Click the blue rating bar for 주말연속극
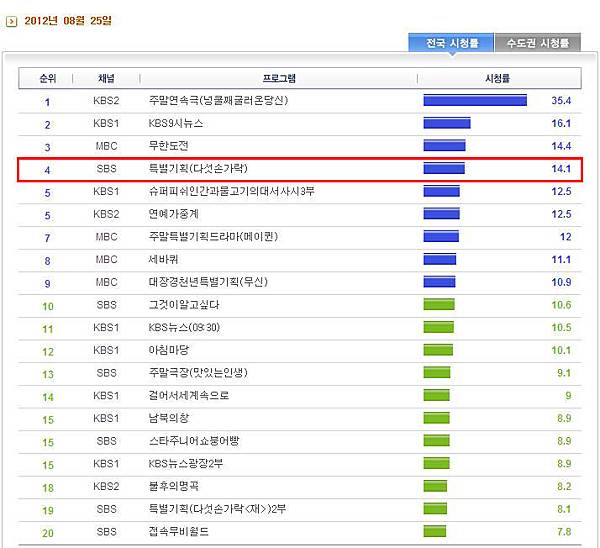The height and width of the screenshot is (548, 600). pyautogui.click(x=475, y=100)
